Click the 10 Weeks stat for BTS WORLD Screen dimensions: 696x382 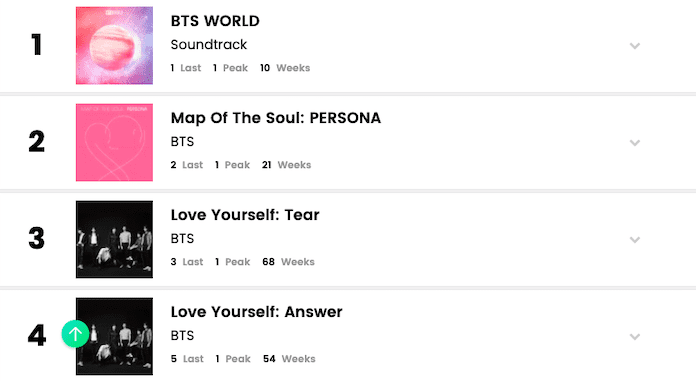285,68
